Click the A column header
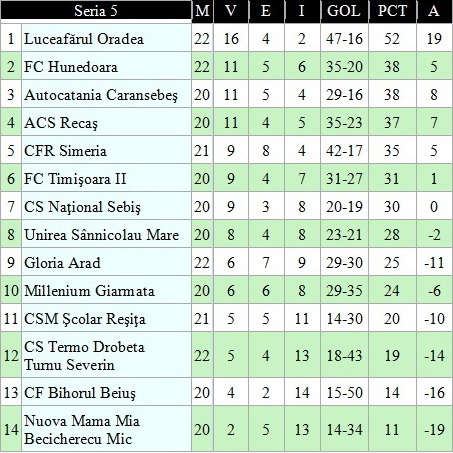The width and height of the screenshot is (453, 453). [434, 11]
